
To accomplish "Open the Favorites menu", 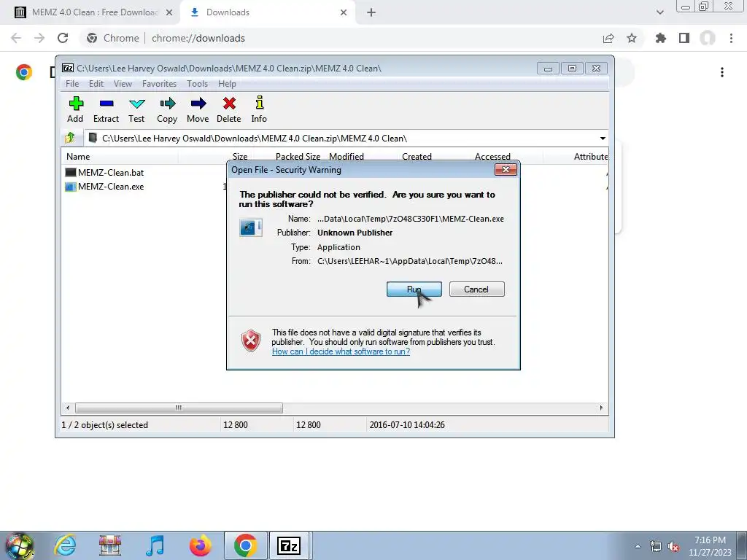I will click(x=159, y=84).
